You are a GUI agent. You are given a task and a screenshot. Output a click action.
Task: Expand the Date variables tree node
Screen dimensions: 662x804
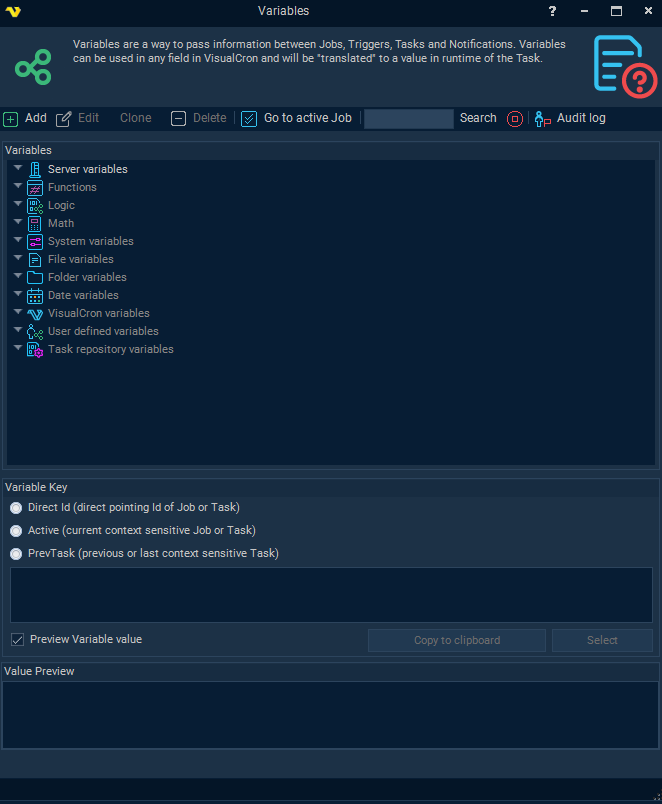[x=18, y=293]
